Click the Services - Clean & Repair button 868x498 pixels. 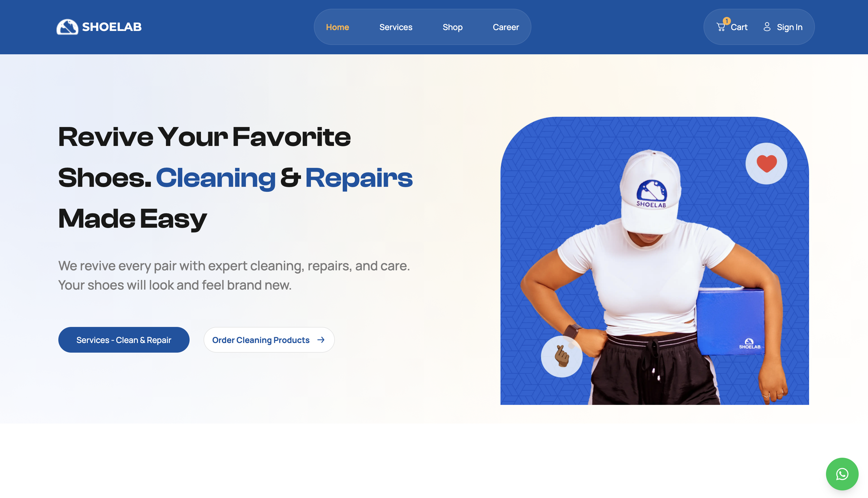point(124,340)
